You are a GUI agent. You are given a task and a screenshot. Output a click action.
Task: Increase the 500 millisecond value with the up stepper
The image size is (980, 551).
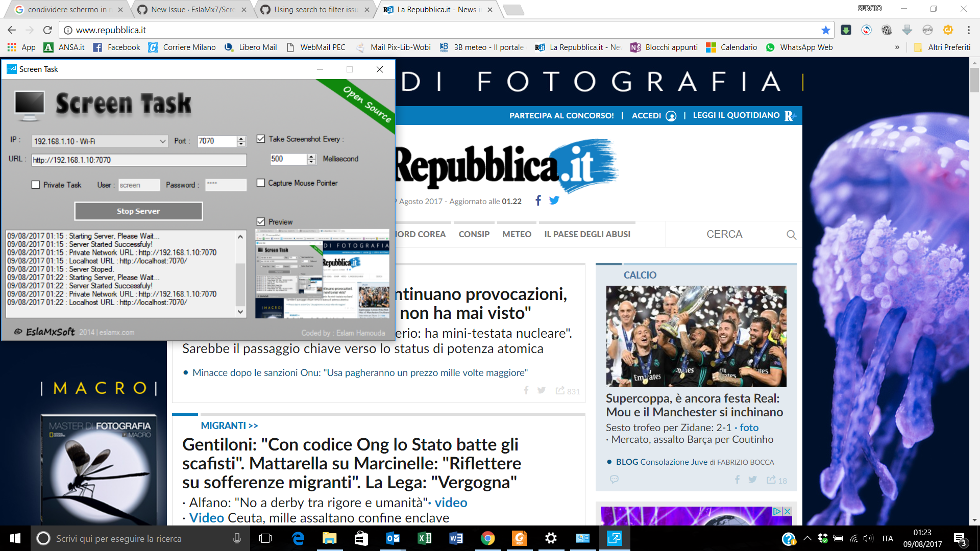pyautogui.click(x=310, y=156)
